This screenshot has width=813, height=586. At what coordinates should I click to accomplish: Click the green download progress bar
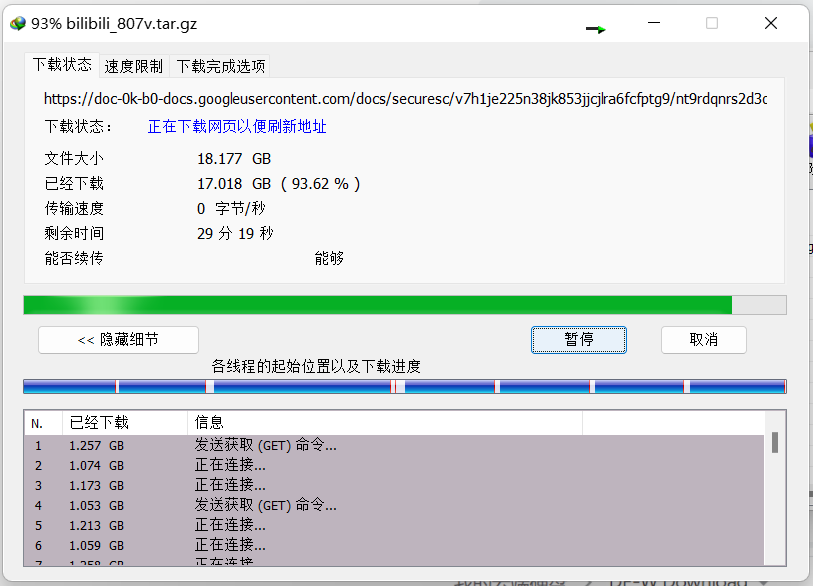click(404, 305)
